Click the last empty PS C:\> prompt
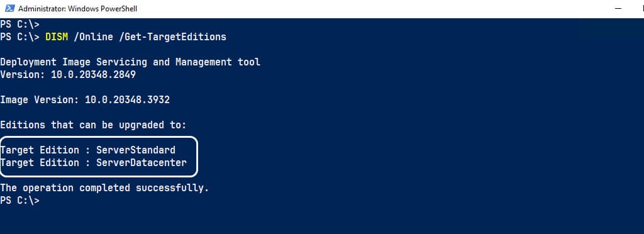The image size is (644, 234). 19,201
